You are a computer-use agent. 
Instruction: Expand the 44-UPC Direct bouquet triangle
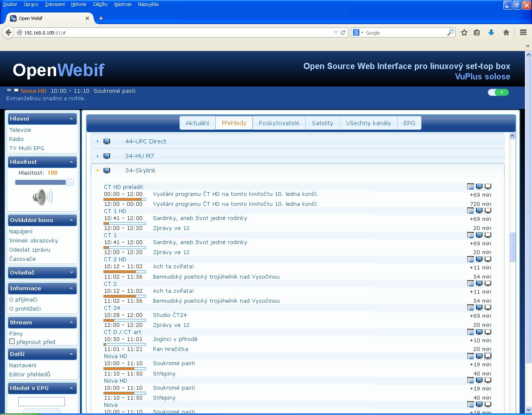[98, 141]
